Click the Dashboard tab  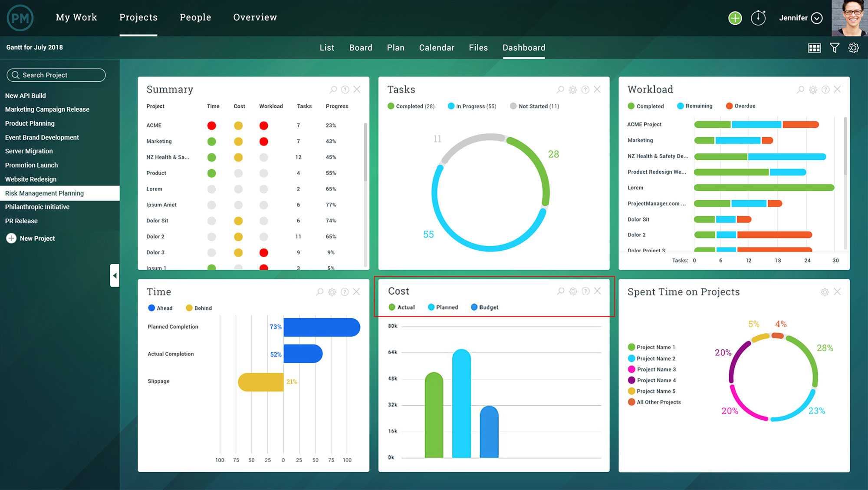pyautogui.click(x=523, y=48)
